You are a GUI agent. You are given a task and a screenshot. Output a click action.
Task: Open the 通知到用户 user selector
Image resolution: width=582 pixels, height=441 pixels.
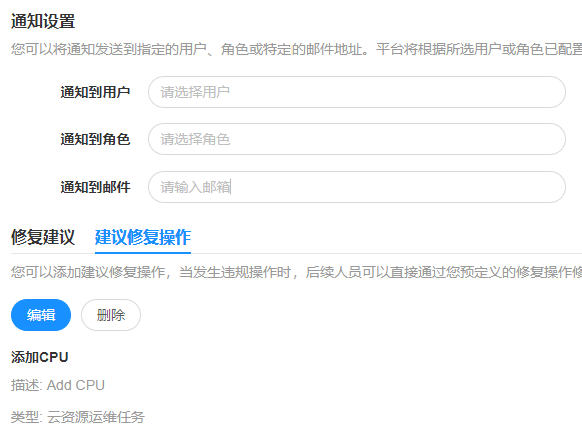coord(357,92)
